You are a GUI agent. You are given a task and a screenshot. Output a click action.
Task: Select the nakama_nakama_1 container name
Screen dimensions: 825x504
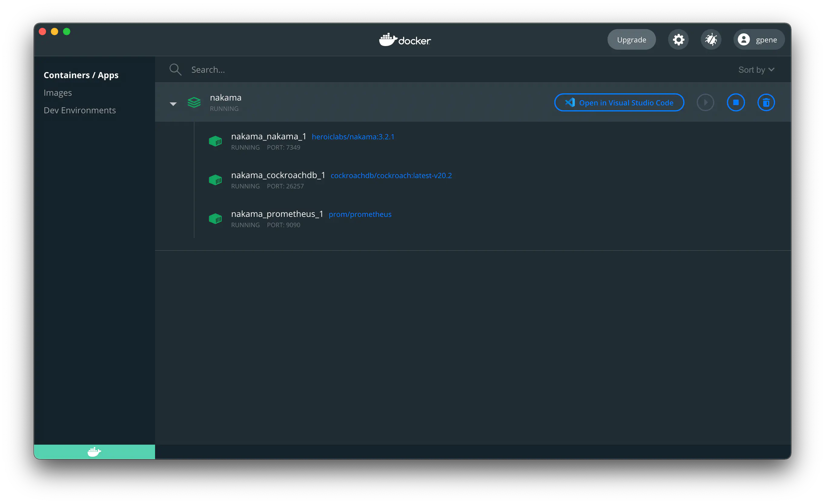click(269, 136)
